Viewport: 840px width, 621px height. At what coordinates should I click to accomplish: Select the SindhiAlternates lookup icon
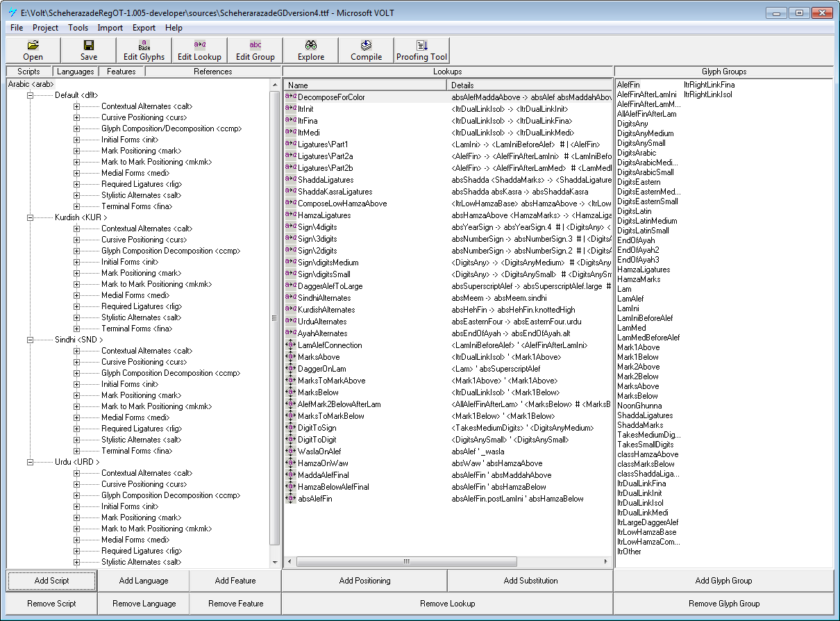click(x=290, y=297)
